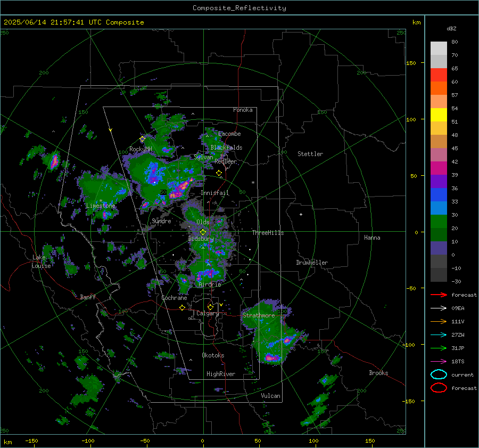
Task: Click the cyan current ellipse legend icon
Action: click(x=439, y=374)
